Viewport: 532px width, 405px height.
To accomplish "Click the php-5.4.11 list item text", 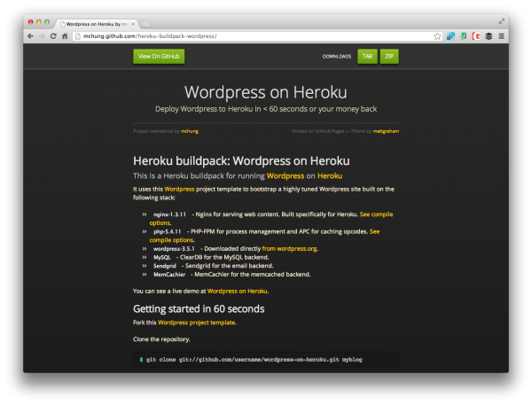I will click(x=168, y=231).
